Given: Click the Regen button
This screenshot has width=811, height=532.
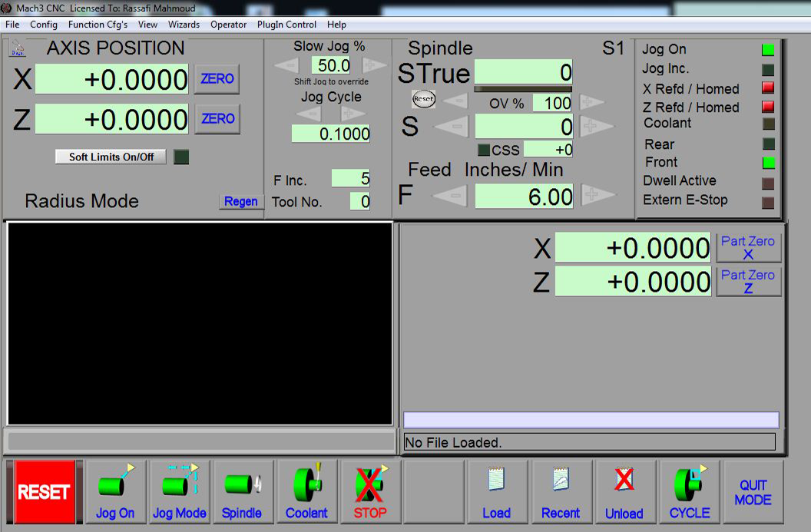Looking at the screenshot, I should click(x=241, y=202).
